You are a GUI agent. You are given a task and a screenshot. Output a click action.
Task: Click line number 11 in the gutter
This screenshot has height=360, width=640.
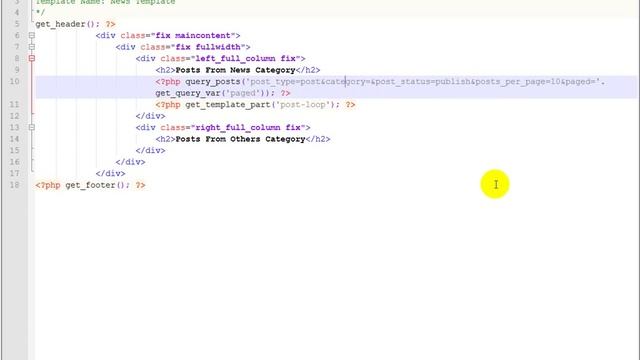14,104
